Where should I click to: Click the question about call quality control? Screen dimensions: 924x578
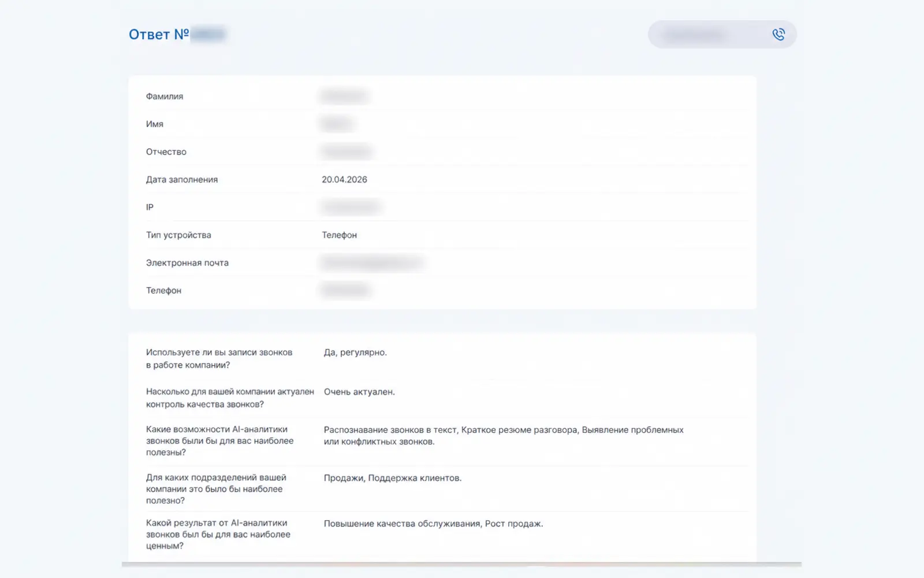[x=230, y=398]
